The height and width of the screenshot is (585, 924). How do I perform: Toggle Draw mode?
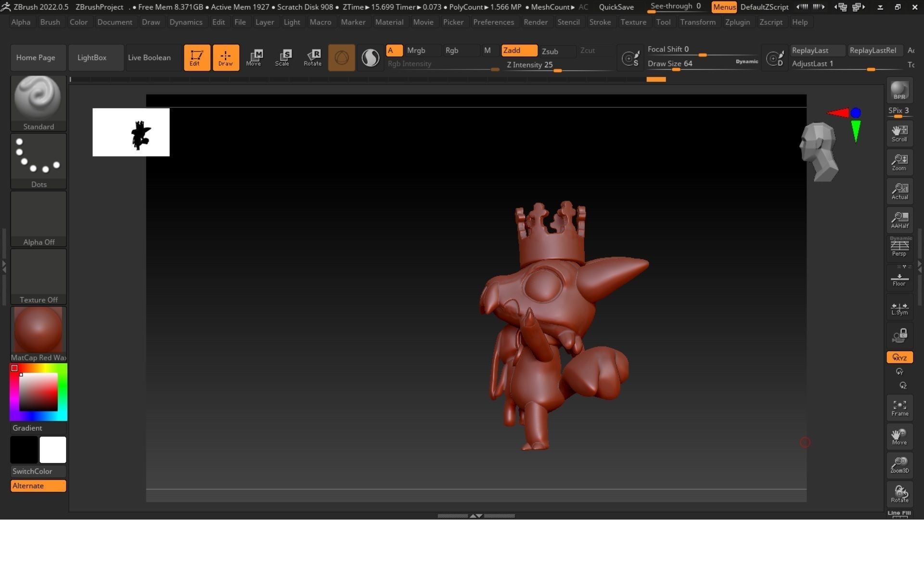(226, 58)
